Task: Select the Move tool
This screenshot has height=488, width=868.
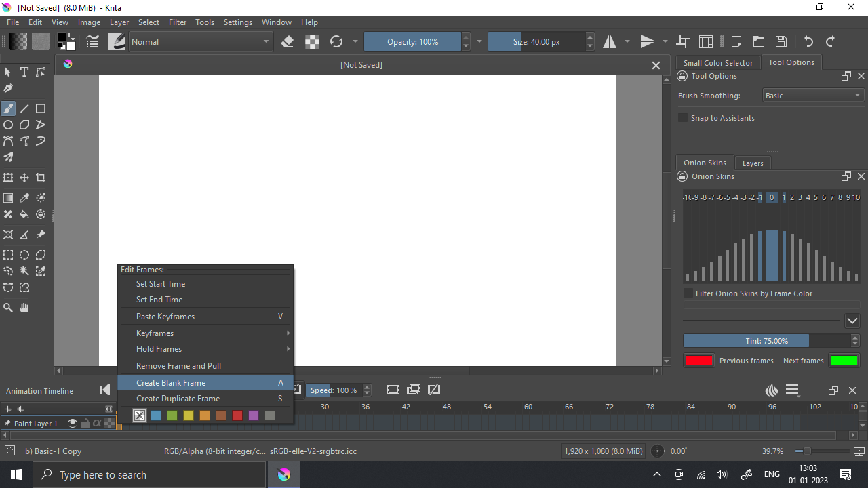Action: 24,178
